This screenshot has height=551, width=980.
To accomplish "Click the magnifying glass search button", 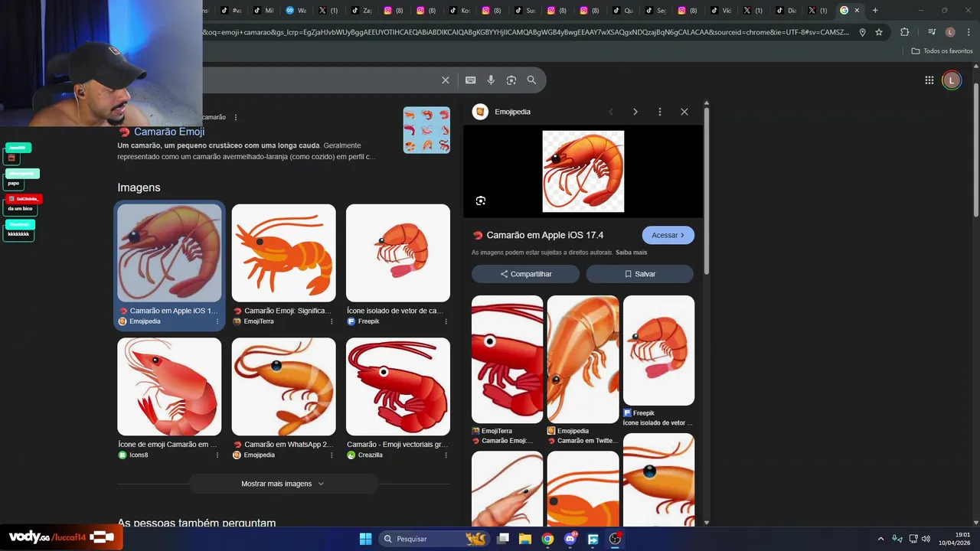I will coord(531,80).
